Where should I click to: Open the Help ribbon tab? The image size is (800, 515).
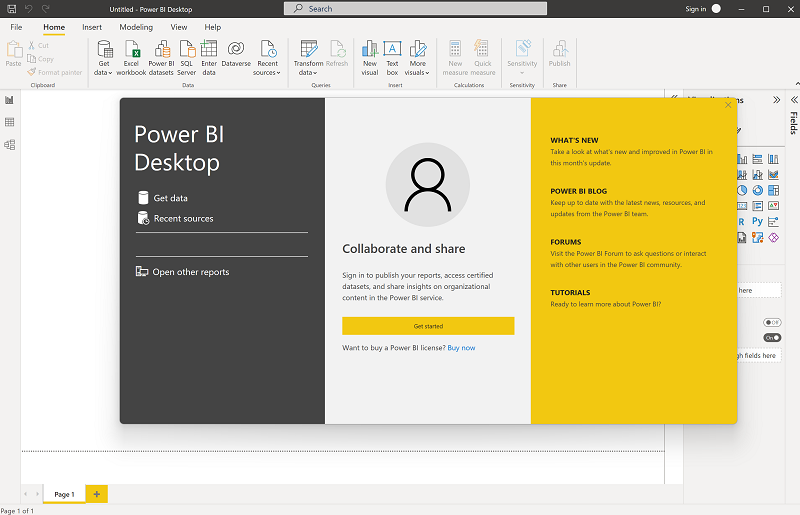213,27
